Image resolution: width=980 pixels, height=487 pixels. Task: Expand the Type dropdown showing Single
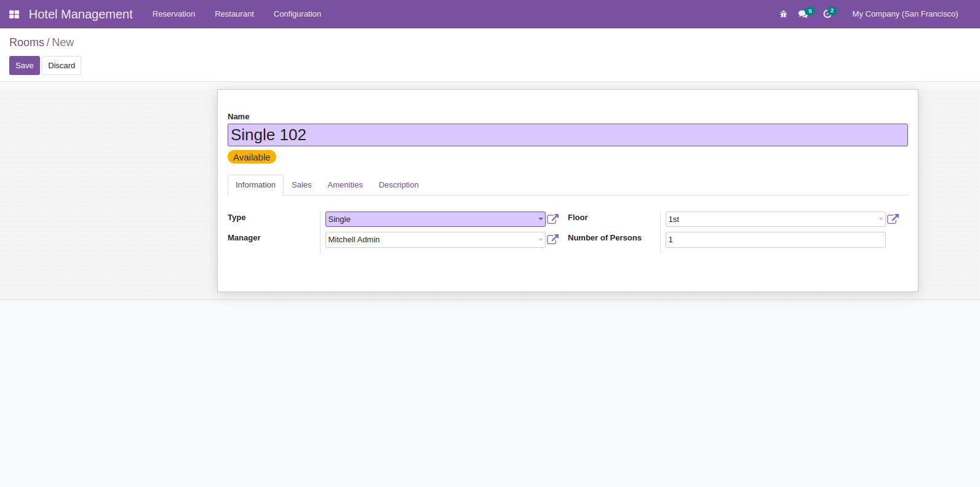point(435,219)
